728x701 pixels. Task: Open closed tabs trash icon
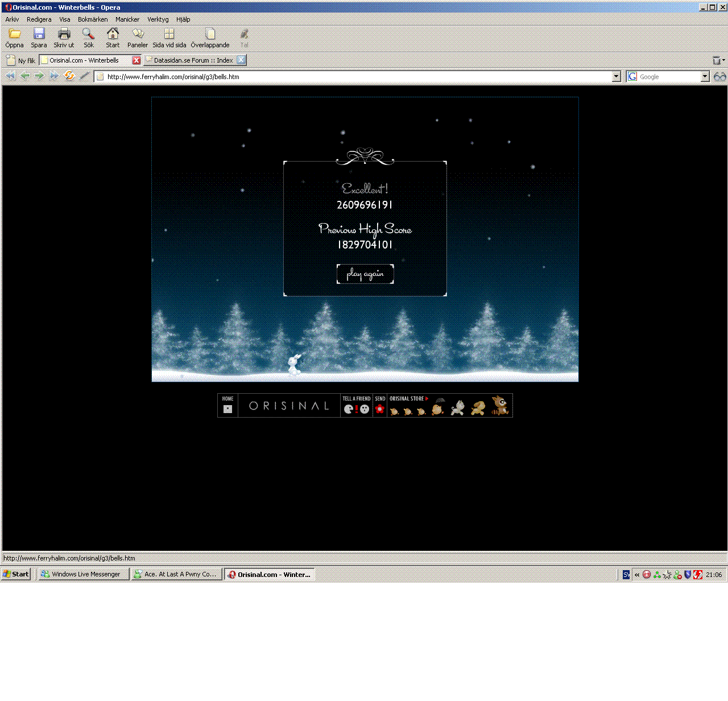pyautogui.click(x=717, y=60)
